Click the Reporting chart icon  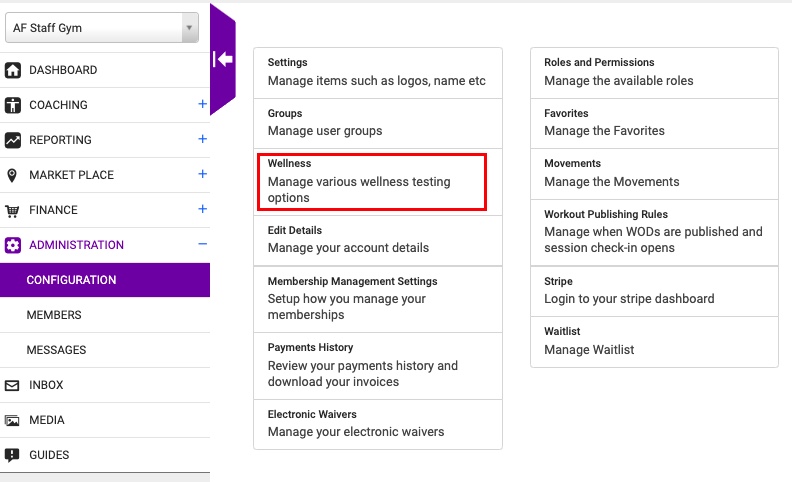[x=13, y=140]
